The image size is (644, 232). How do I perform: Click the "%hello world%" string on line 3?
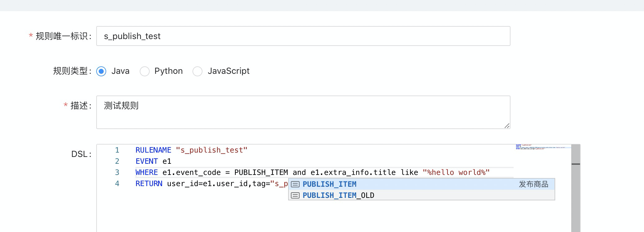456,172
